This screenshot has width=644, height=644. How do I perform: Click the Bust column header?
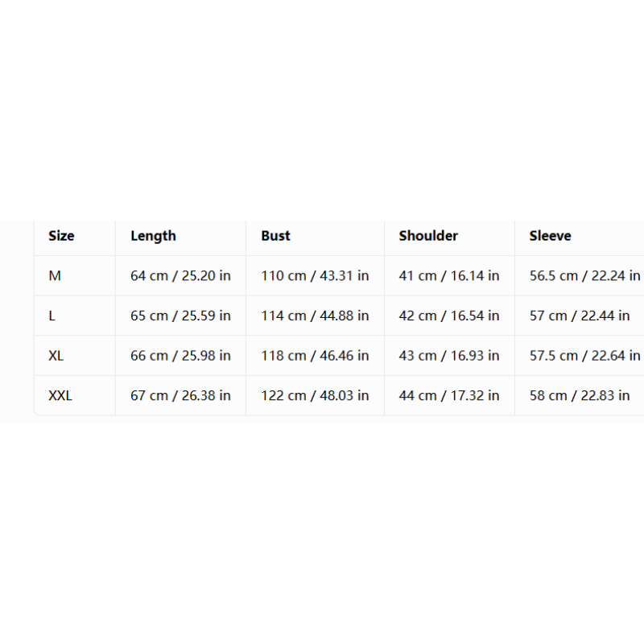[x=275, y=236]
